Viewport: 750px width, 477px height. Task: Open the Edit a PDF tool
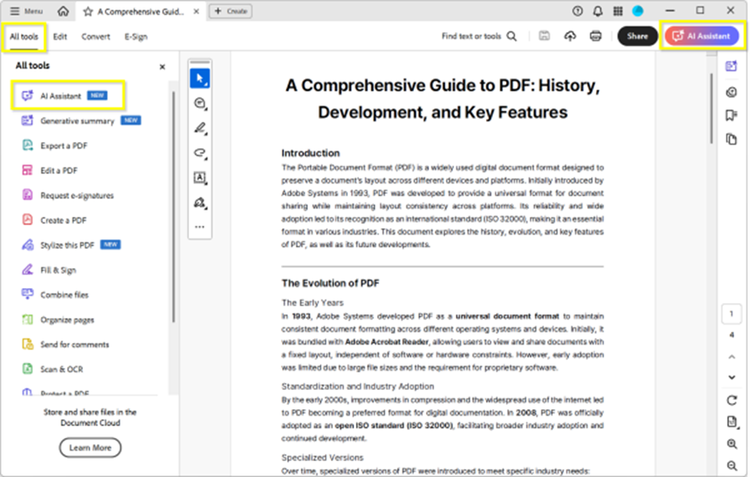click(49, 170)
